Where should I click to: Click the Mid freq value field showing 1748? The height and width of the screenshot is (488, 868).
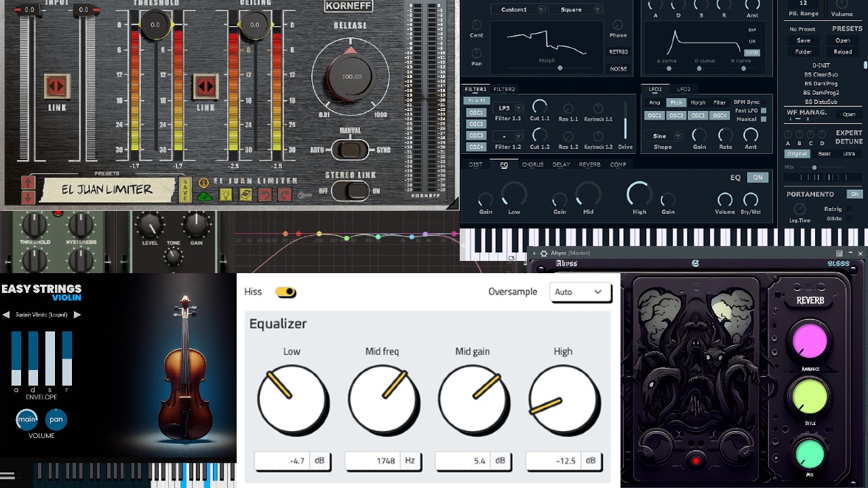tap(382, 461)
